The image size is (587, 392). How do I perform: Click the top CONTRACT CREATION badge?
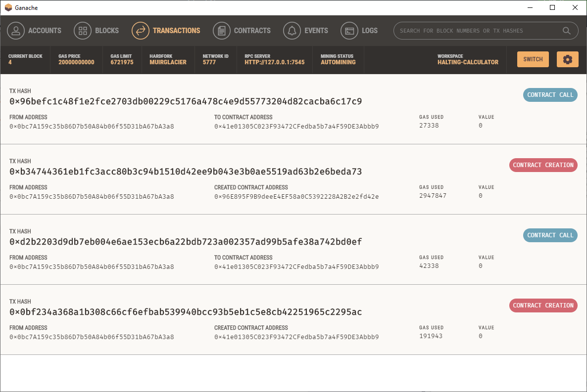point(543,165)
